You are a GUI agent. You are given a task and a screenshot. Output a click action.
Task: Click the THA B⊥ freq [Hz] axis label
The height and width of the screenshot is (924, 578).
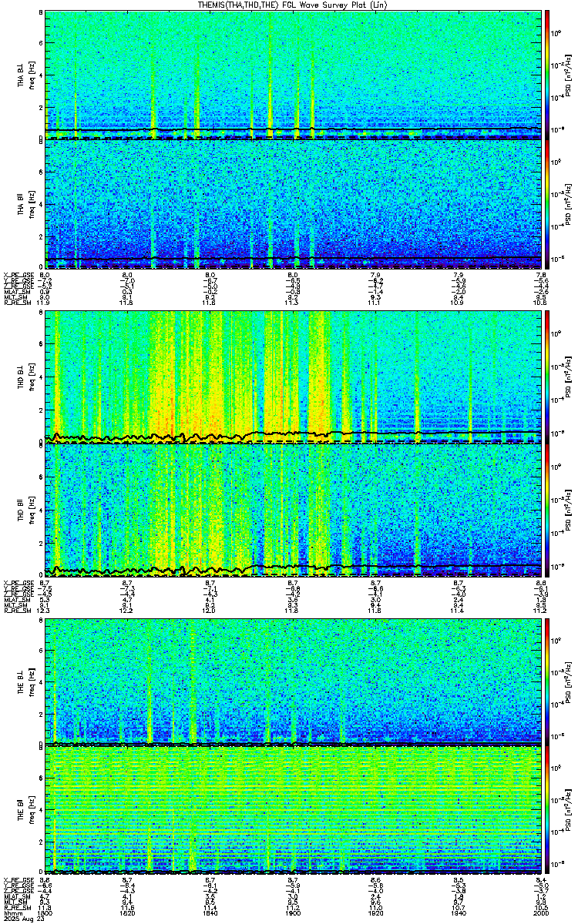[x=30, y=75]
